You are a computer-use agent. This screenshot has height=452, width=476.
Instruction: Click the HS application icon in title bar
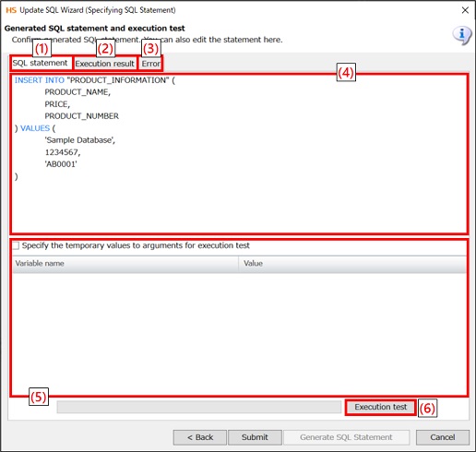(11, 10)
